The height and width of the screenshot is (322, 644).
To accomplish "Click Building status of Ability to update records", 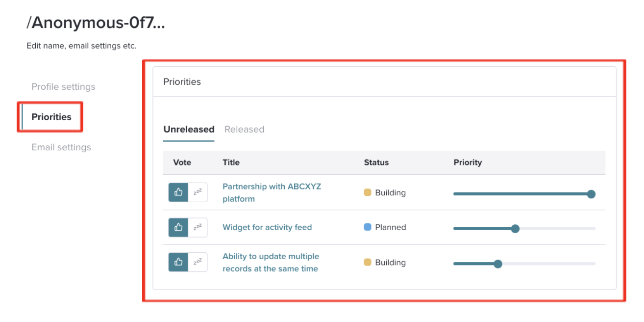I will [x=385, y=263].
